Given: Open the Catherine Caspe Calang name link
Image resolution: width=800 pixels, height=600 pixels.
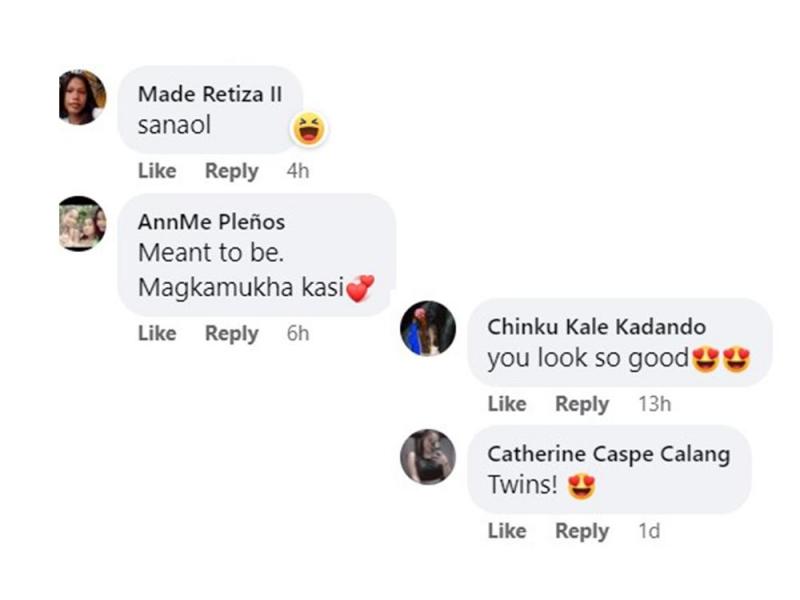Looking at the screenshot, I should [608, 454].
